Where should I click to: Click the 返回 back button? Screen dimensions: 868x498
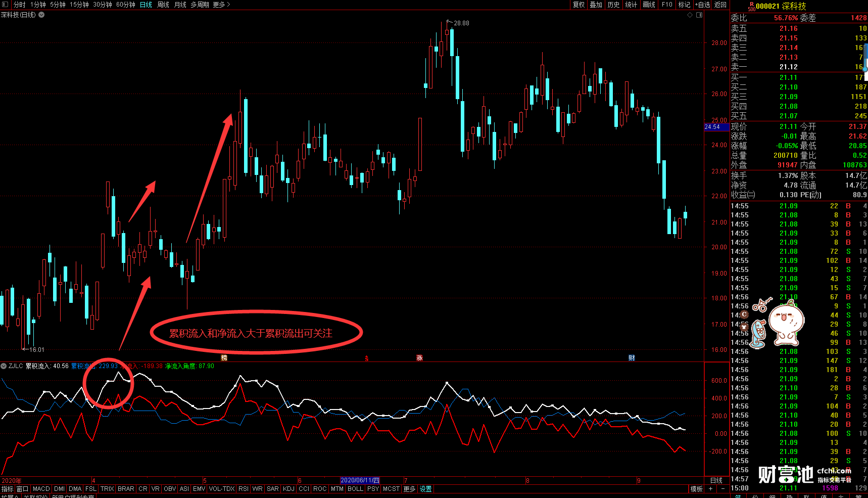(x=720, y=5)
